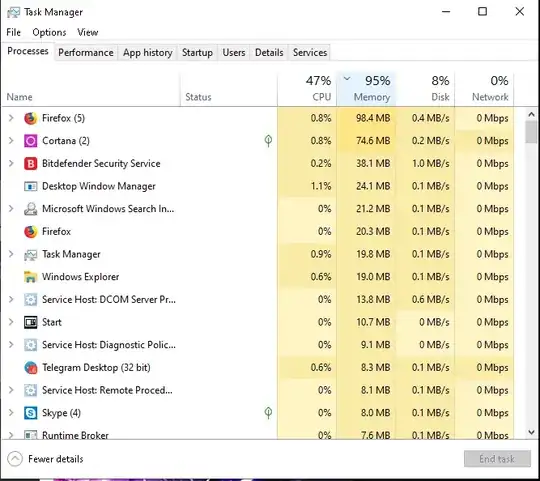The height and width of the screenshot is (481, 540).
Task: Click the 1.0 MB/s disk value
Action: click(430, 164)
